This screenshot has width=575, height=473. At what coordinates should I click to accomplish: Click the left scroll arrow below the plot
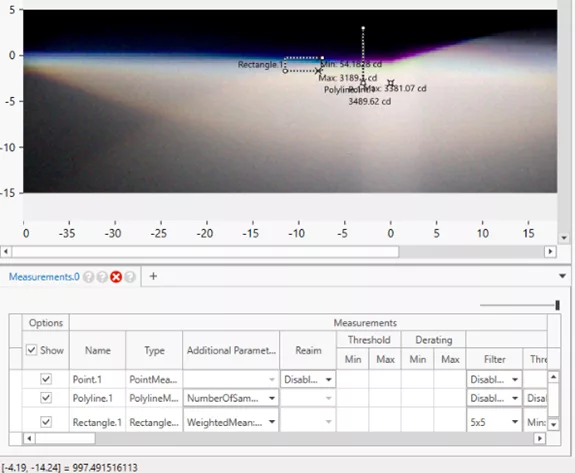(6, 252)
